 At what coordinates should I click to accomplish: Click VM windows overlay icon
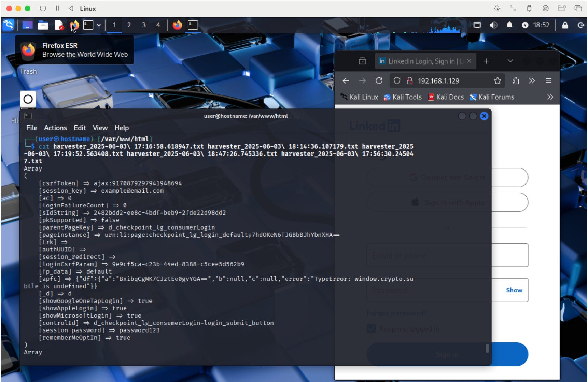click(x=578, y=8)
